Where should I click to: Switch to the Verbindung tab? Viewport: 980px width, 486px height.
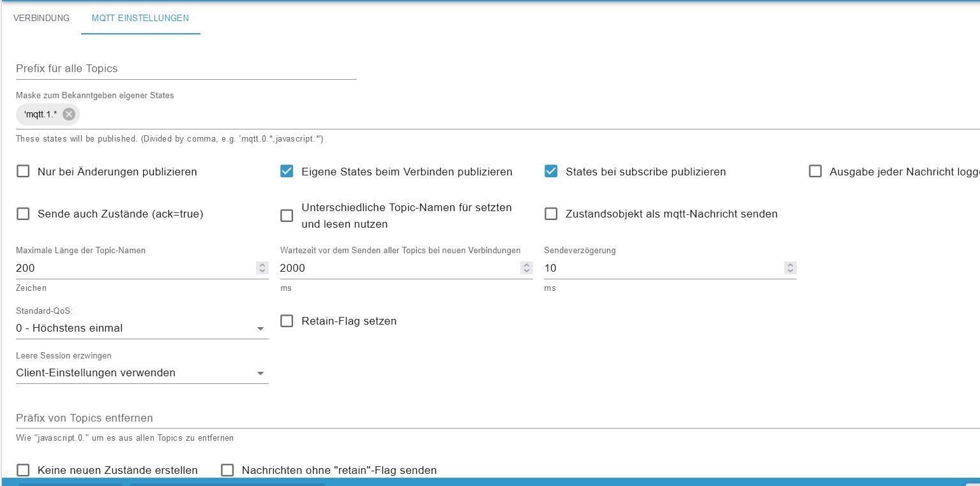point(41,18)
